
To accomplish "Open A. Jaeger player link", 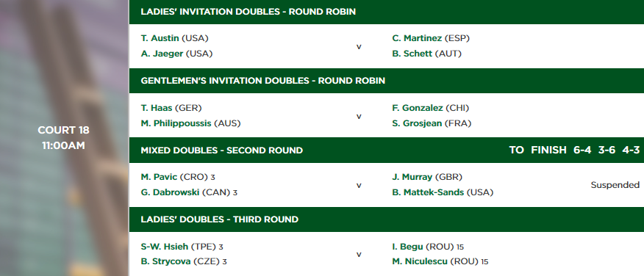I will (162, 54).
